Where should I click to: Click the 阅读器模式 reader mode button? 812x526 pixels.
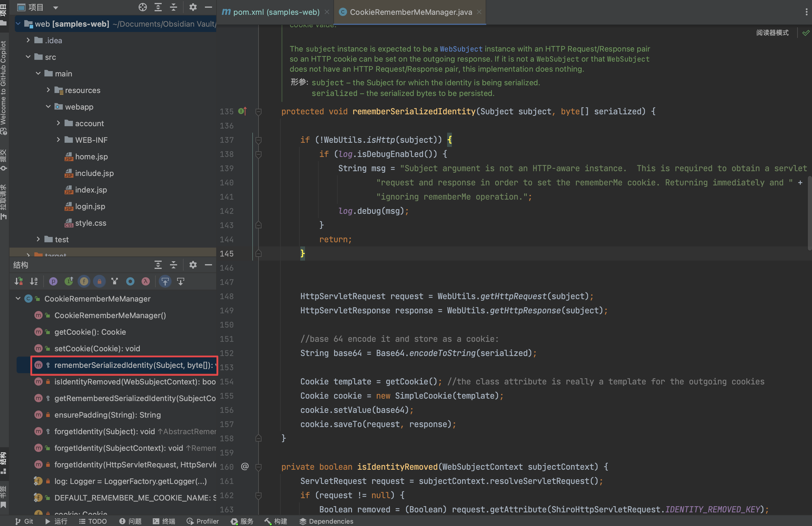point(772,33)
